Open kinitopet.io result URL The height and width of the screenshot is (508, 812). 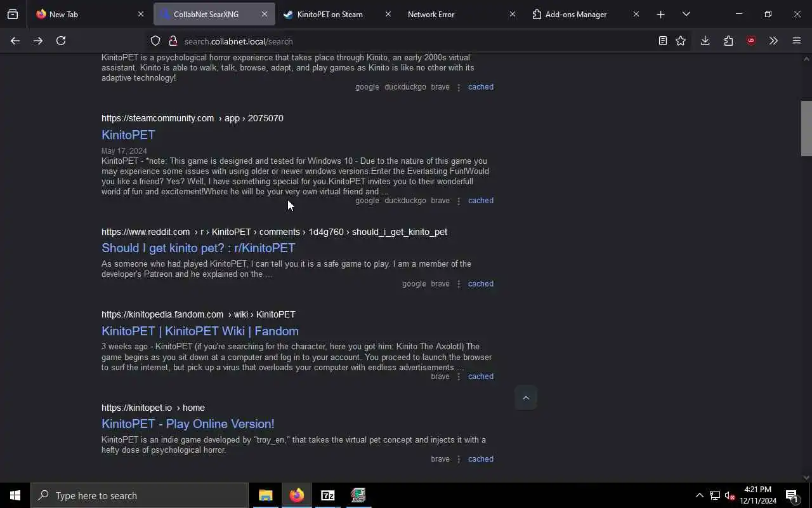(153, 408)
